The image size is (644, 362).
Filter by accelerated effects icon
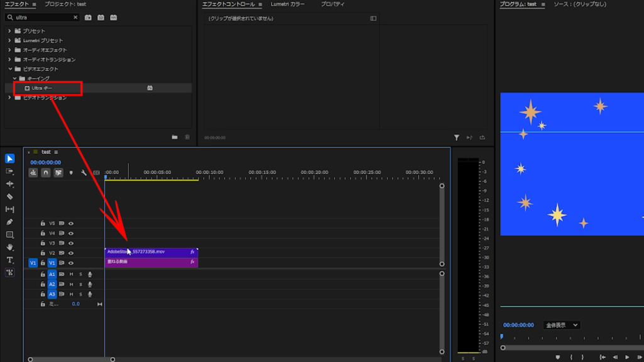tap(88, 17)
